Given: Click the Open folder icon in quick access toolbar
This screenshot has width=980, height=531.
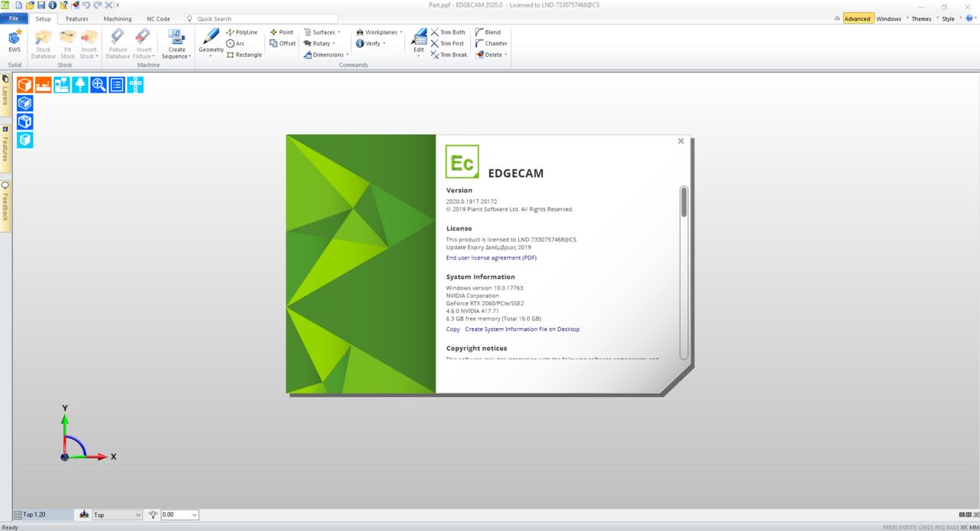Looking at the screenshot, I should tap(30, 5).
